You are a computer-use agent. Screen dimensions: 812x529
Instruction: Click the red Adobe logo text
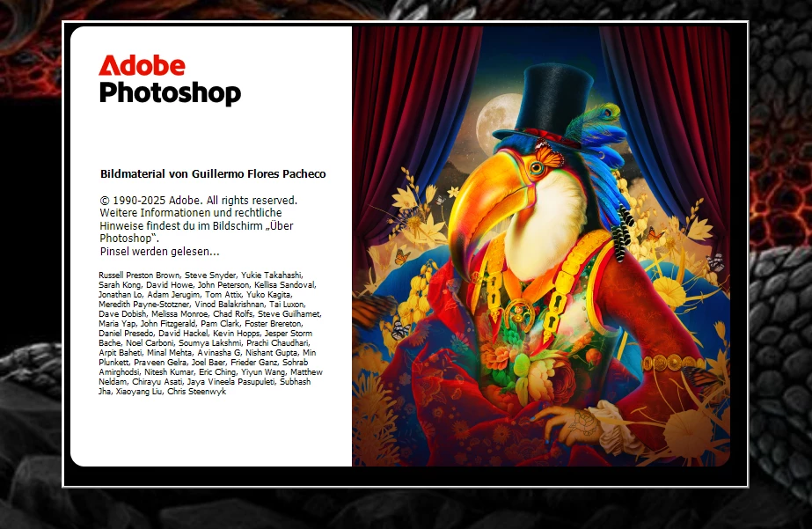click(x=142, y=65)
